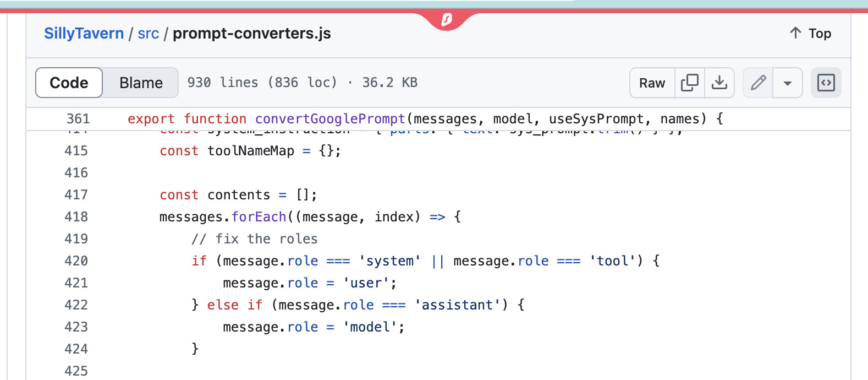Select line number 423
868x380 pixels.
(76, 327)
